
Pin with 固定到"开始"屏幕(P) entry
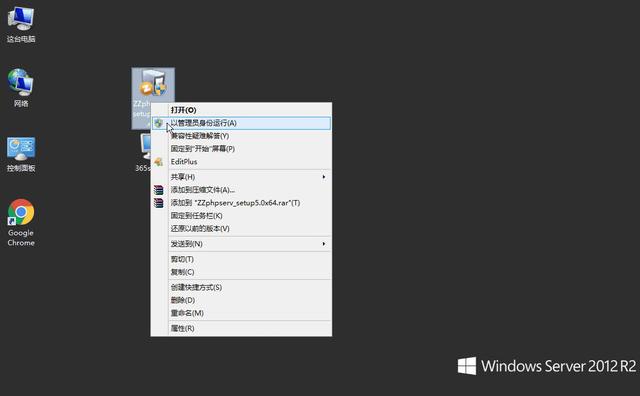[x=241, y=149]
